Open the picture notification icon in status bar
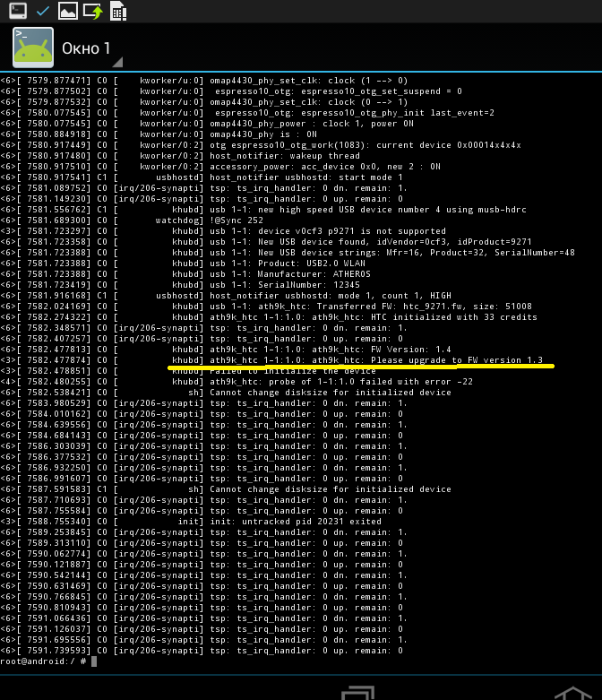This screenshot has height=700, width=602. click(x=68, y=11)
